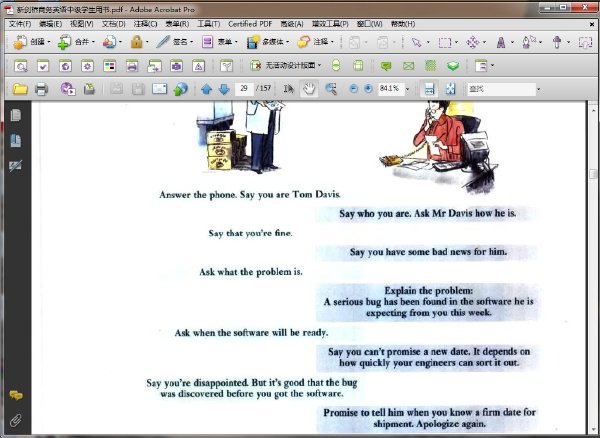Screen dimensions: 600x438
Task: Click the 合并 (Combine) button
Action: pyautogui.click(x=76, y=42)
